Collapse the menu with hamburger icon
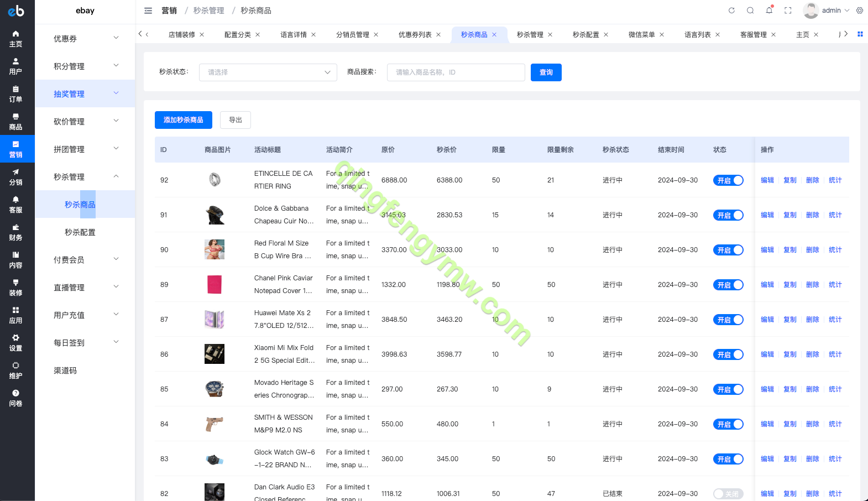868x501 pixels. (x=148, y=11)
